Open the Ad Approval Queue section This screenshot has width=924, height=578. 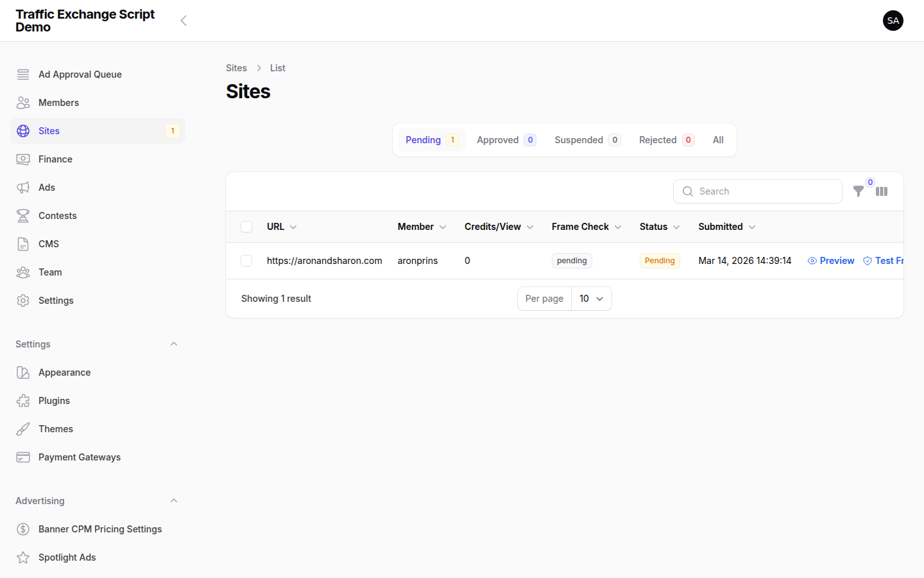coord(80,74)
